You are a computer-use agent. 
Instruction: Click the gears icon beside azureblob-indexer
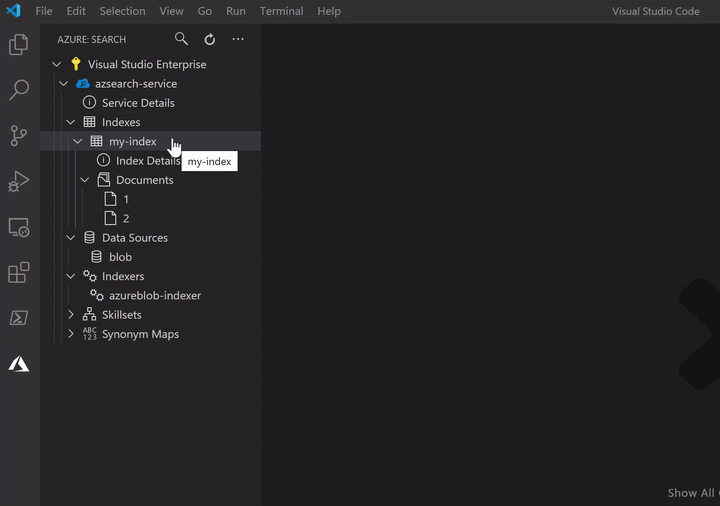[x=96, y=295]
